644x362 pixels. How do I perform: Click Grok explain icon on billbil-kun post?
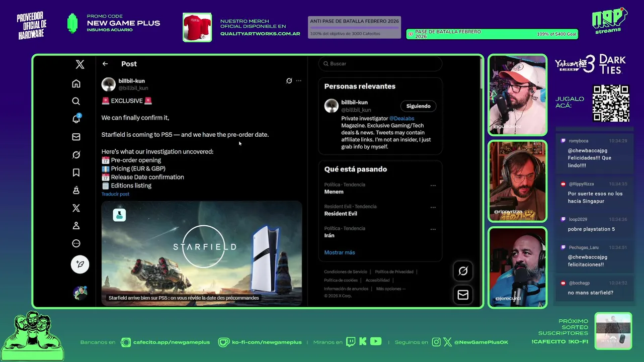pyautogui.click(x=289, y=80)
